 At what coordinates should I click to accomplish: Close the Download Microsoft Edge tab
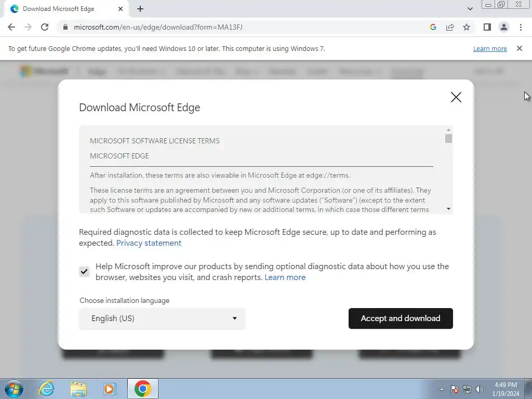point(121,9)
